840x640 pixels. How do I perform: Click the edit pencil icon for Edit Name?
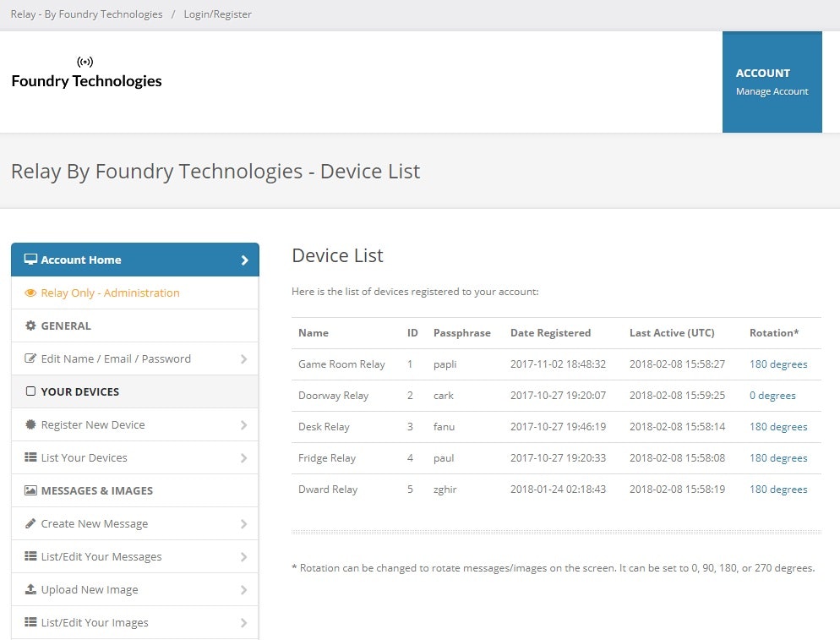click(30, 358)
